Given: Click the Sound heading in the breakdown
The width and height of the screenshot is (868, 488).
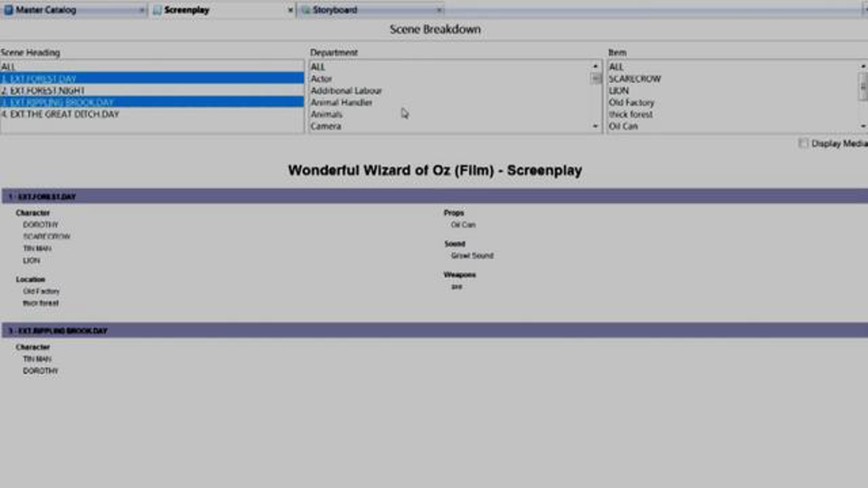Looking at the screenshot, I should click(455, 244).
